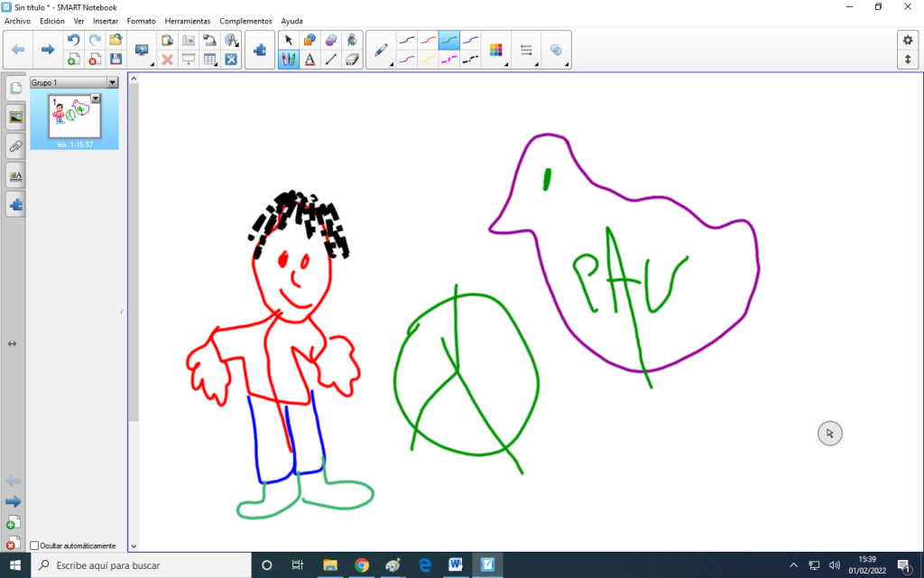Screen dimensions: 924x578
Task: Open the Gallery tab with picture icon
Action: click(15, 117)
